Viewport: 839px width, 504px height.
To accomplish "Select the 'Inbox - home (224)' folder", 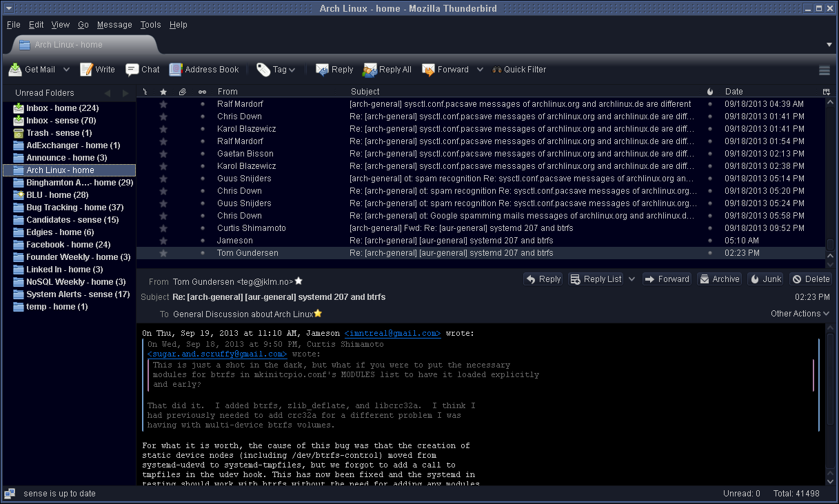I will (x=69, y=108).
